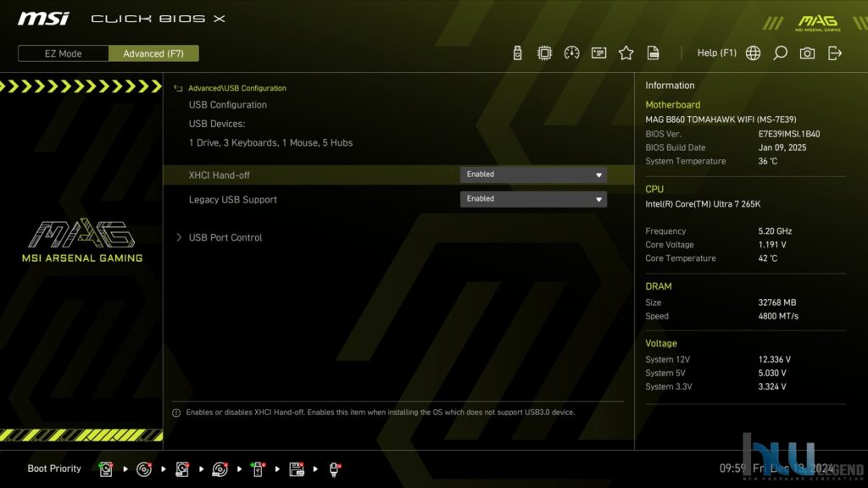Click the USB Configuration heading
Image resolution: width=868 pixels, height=488 pixels.
pyautogui.click(x=227, y=104)
